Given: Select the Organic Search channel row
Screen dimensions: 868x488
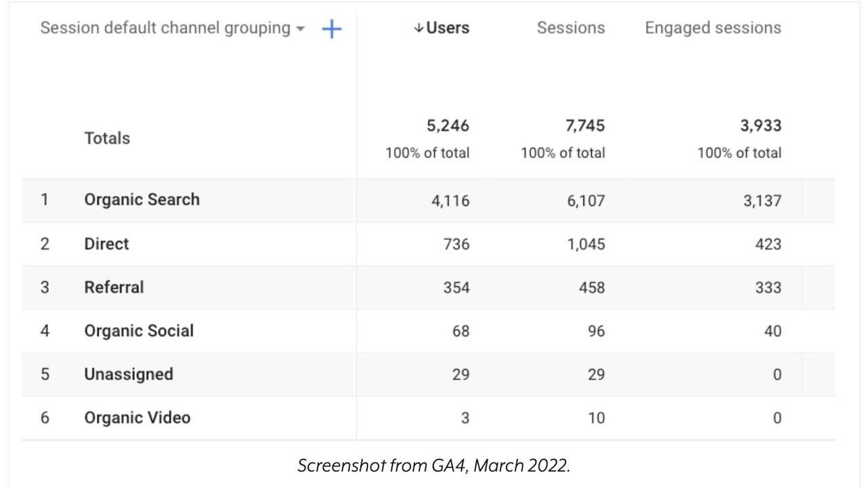Looking at the screenshot, I should (x=142, y=199).
